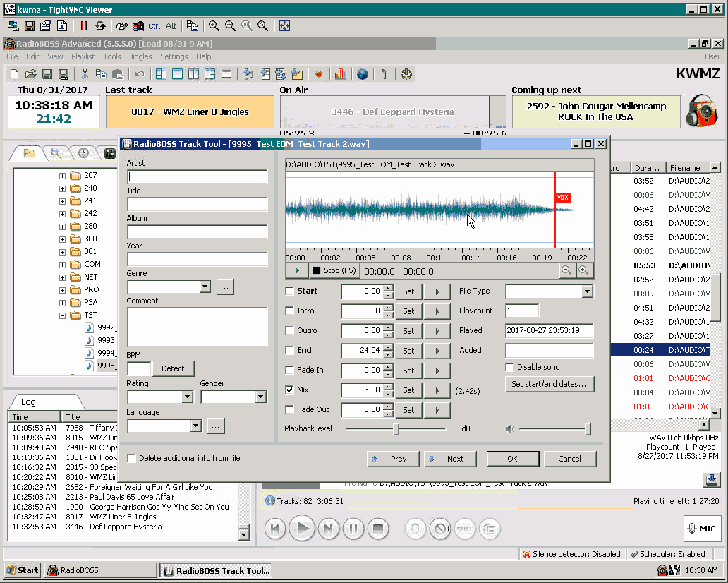This screenshot has height=583, width=728.
Task: Paste using the RadioBOSS toolbar clipboard icon
Action: (x=118, y=74)
